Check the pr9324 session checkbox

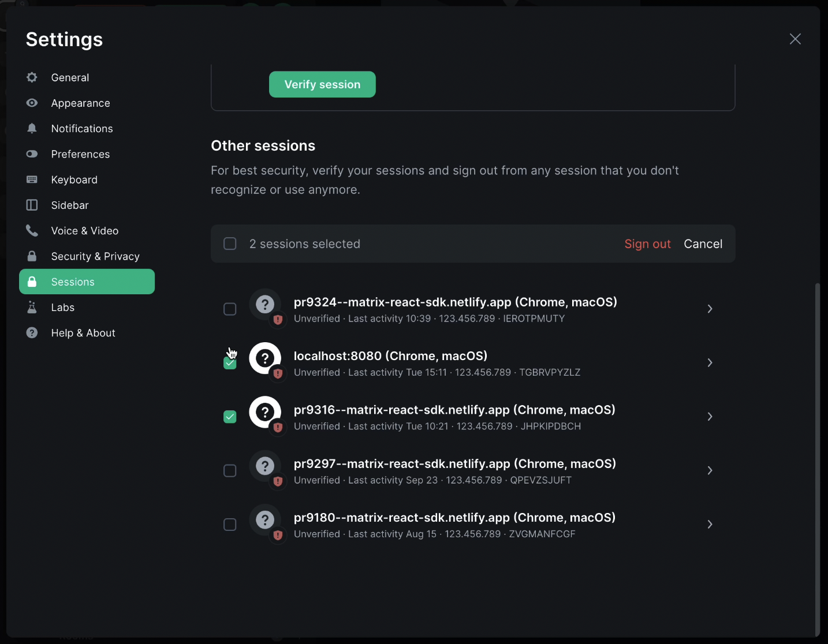(x=230, y=309)
